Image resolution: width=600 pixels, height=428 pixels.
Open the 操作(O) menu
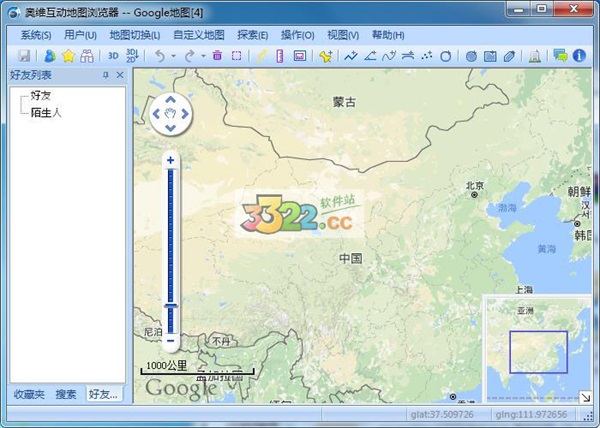click(298, 35)
